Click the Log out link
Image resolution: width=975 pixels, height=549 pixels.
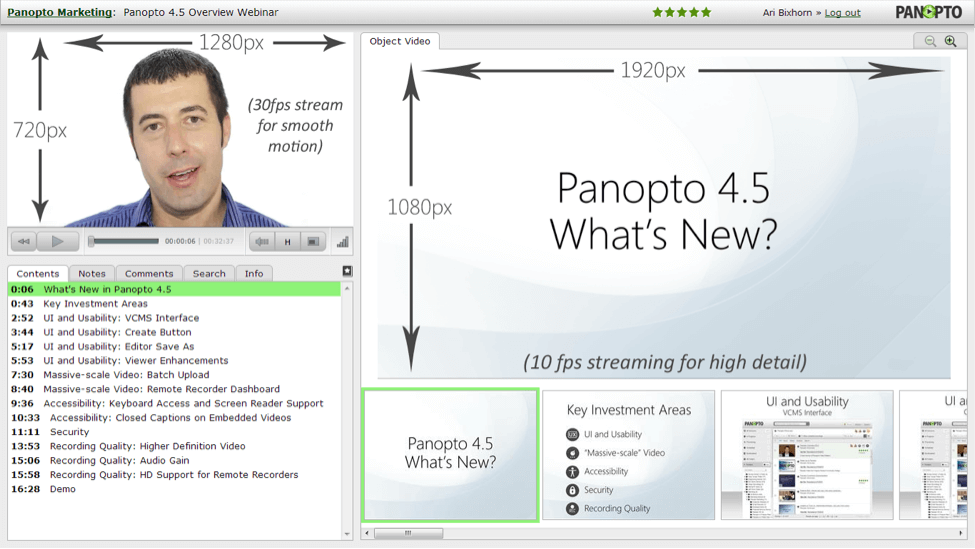843,12
